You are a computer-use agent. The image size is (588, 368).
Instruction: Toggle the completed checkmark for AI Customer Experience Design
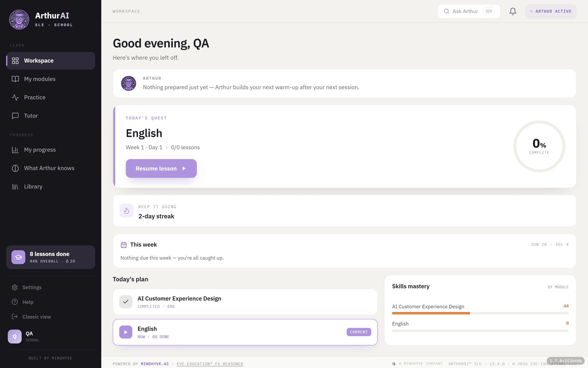pos(126,302)
